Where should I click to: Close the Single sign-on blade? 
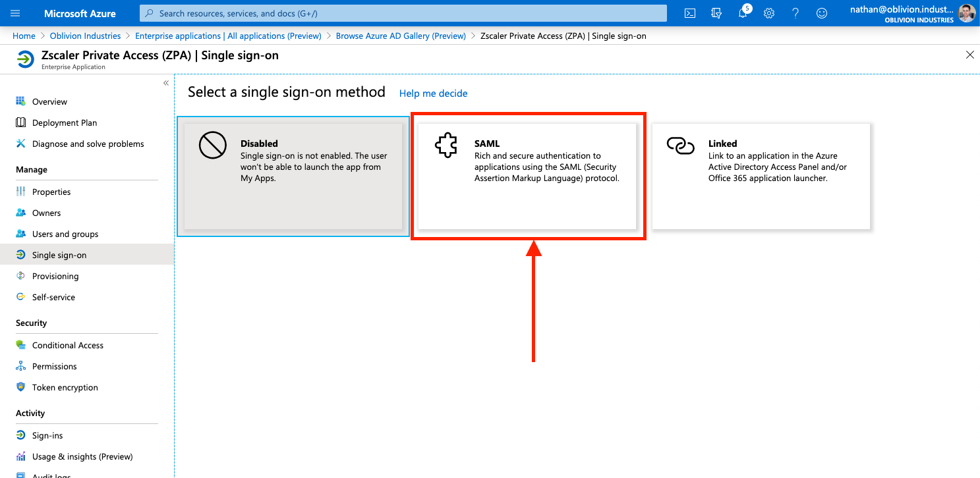click(969, 55)
